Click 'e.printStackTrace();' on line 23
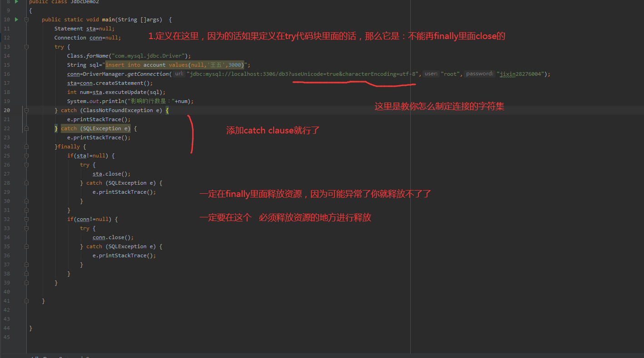This screenshot has height=358, width=644. 99,137
